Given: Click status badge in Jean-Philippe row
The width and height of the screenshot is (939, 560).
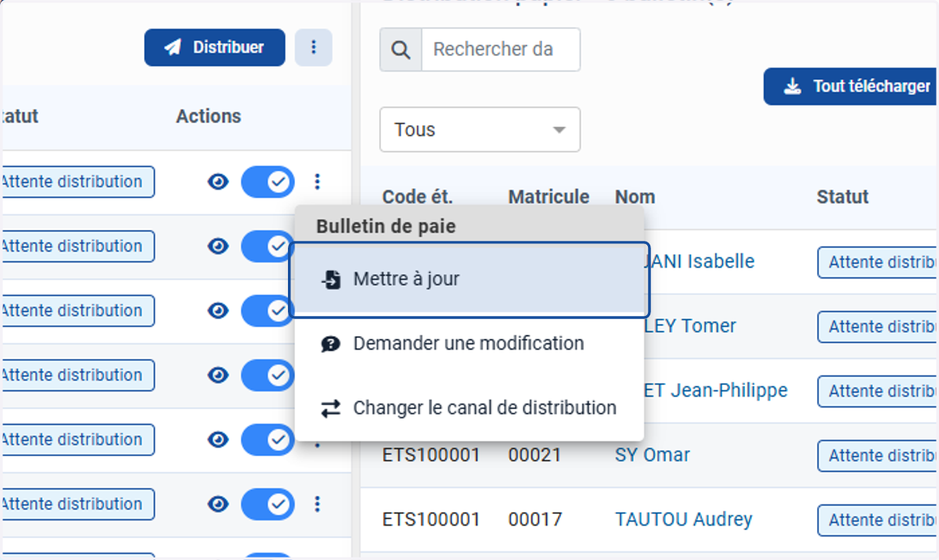Looking at the screenshot, I should 878,391.
